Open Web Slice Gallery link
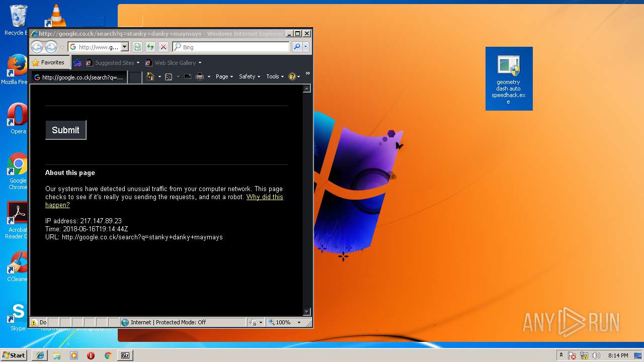The height and width of the screenshot is (362, 644). click(171, 63)
